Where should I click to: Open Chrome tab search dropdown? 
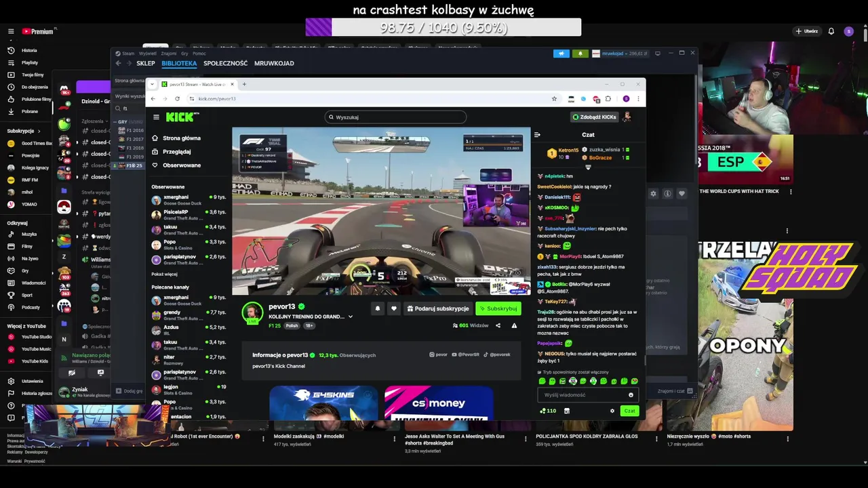(x=153, y=84)
